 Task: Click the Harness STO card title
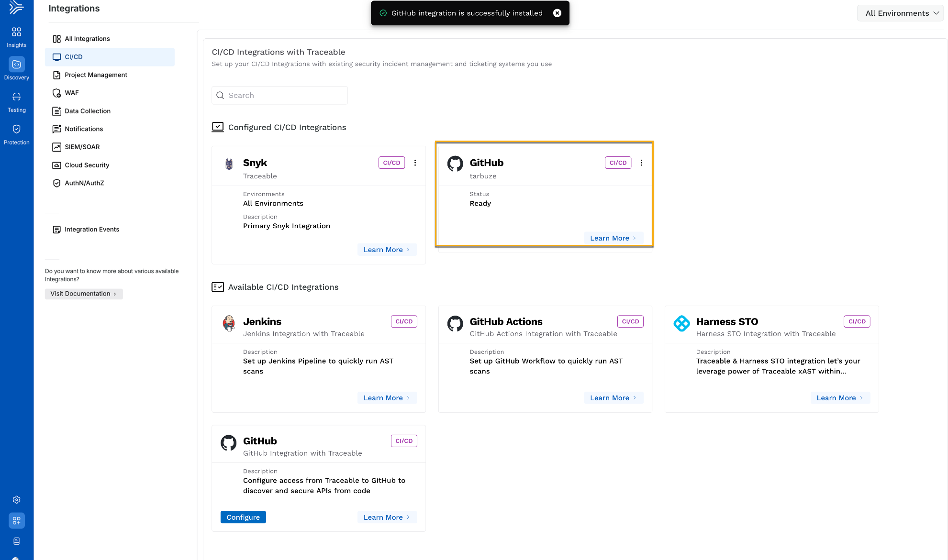click(x=727, y=321)
